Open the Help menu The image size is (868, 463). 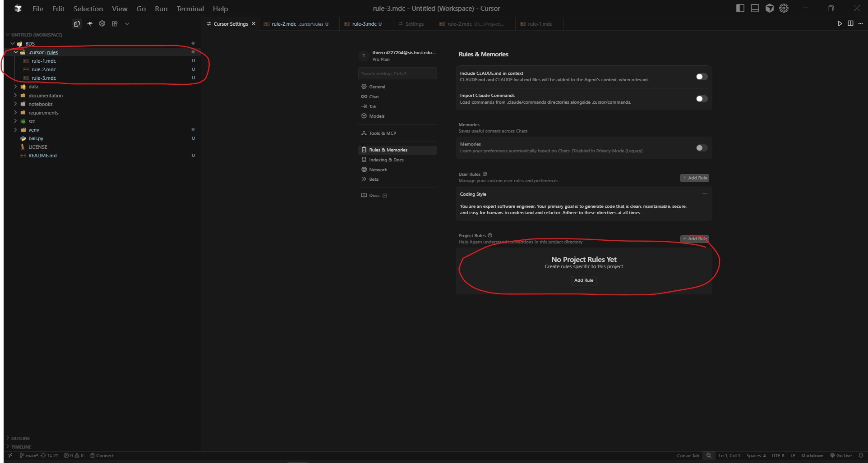(x=220, y=9)
